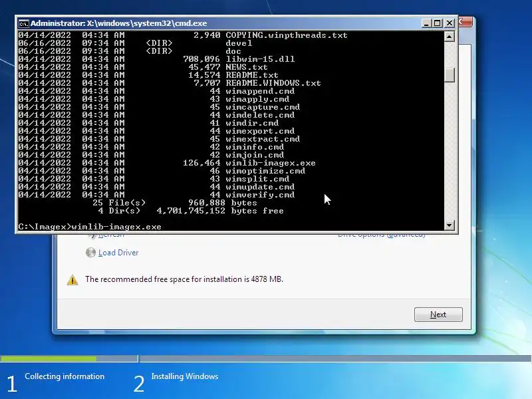Click the Load Driver disc icon
Image resolution: width=532 pixels, height=399 pixels.
point(90,253)
